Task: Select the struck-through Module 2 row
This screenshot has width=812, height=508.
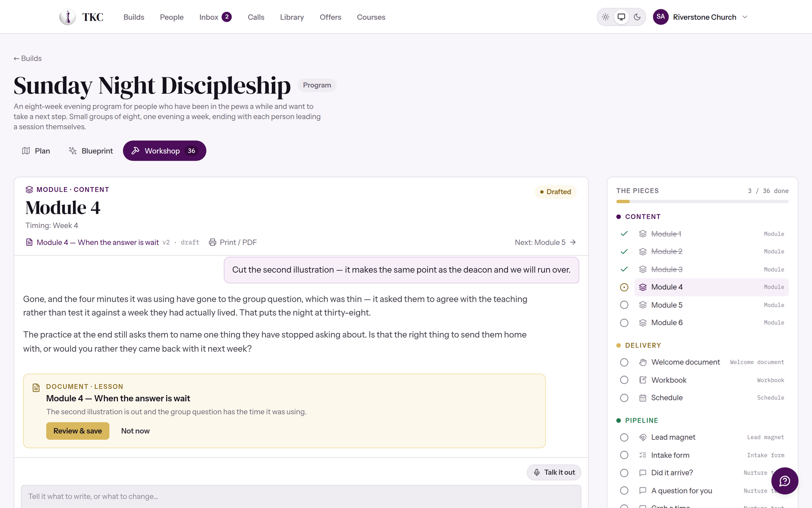Action: coord(711,251)
